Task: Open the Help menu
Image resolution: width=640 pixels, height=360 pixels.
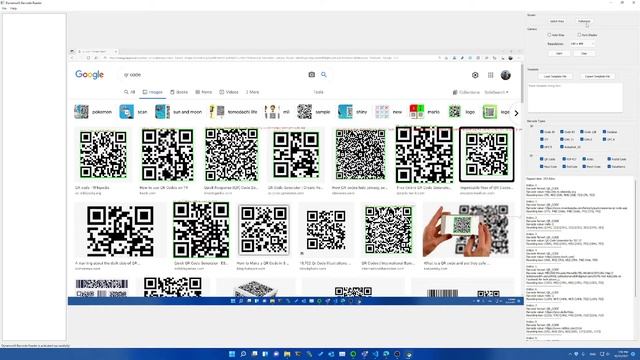Action: click(x=13, y=8)
